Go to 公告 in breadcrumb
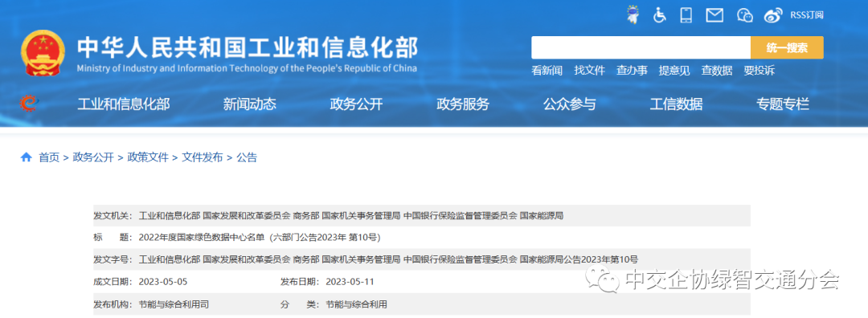Viewport: 868px width, 318px height. point(247,157)
